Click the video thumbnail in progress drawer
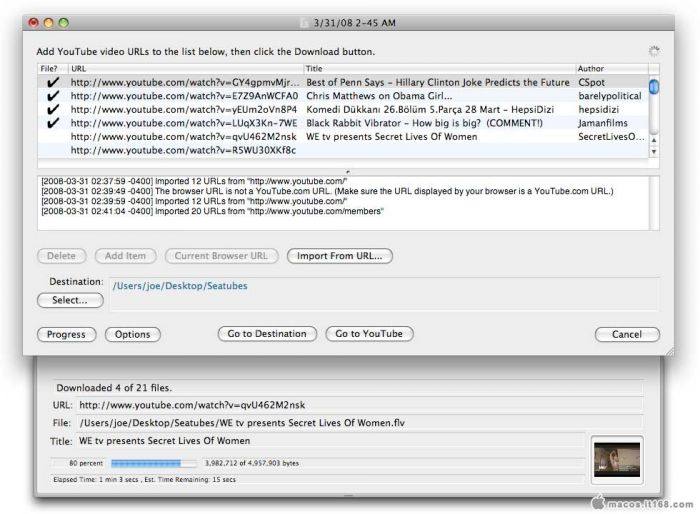Image resolution: width=700 pixels, height=514 pixels. click(x=617, y=460)
